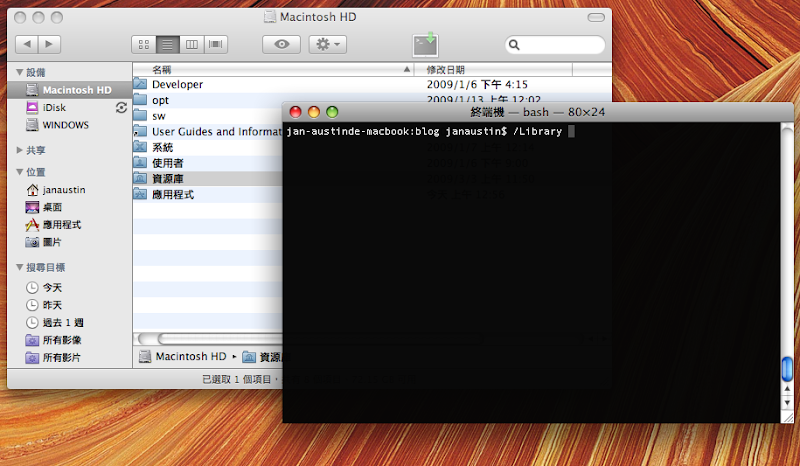Select Macintosh HD in the sidebar
800x466 pixels.
[69, 90]
